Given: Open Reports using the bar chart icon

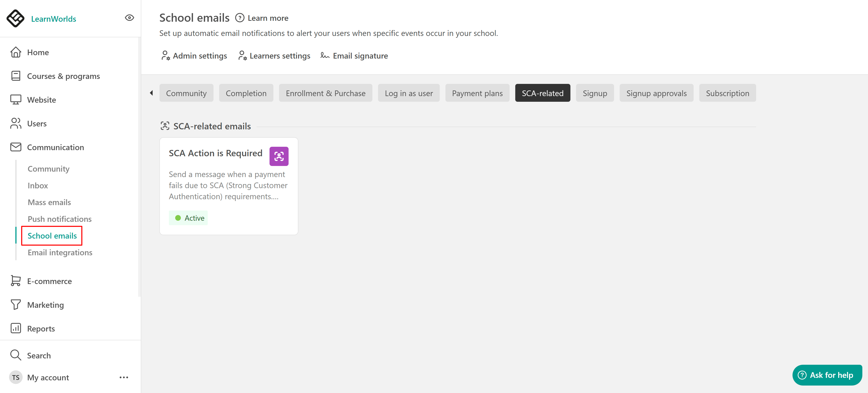Looking at the screenshot, I should pyautogui.click(x=16, y=328).
